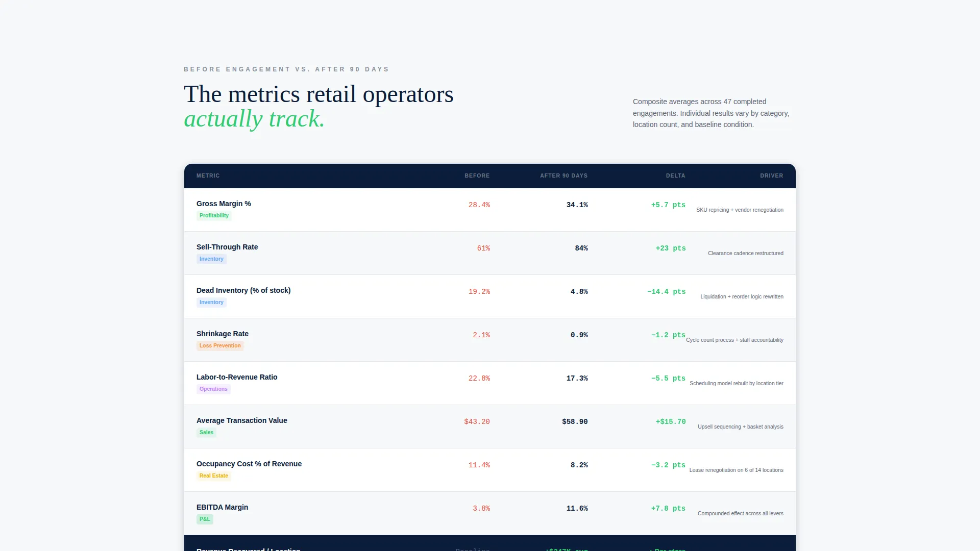Click 'Clearance cadence restructured' driver text
980x551 pixels.
(x=745, y=253)
